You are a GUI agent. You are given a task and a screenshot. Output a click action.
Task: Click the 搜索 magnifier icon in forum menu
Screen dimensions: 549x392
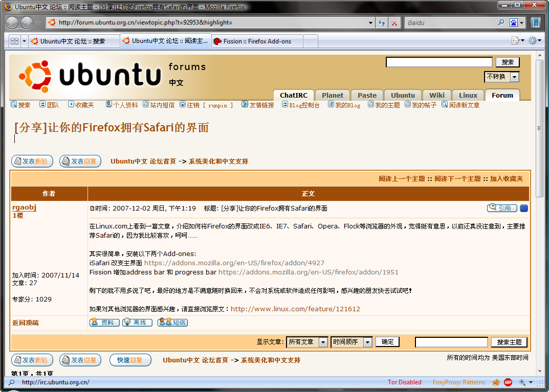pyautogui.click(x=14, y=104)
